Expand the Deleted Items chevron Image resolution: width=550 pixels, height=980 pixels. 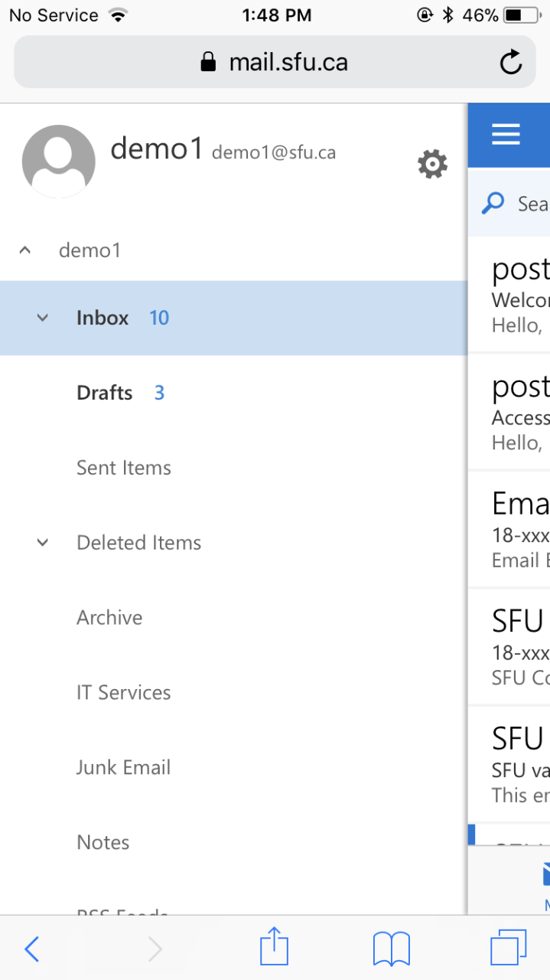[x=43, y=543]
